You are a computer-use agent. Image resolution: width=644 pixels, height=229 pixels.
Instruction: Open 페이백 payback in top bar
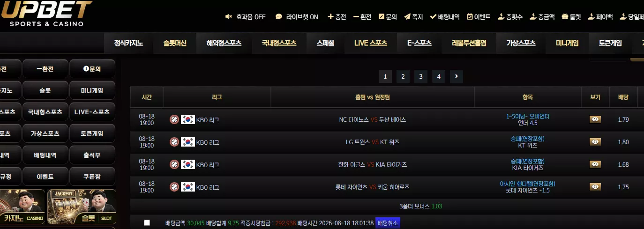[600, 16]
